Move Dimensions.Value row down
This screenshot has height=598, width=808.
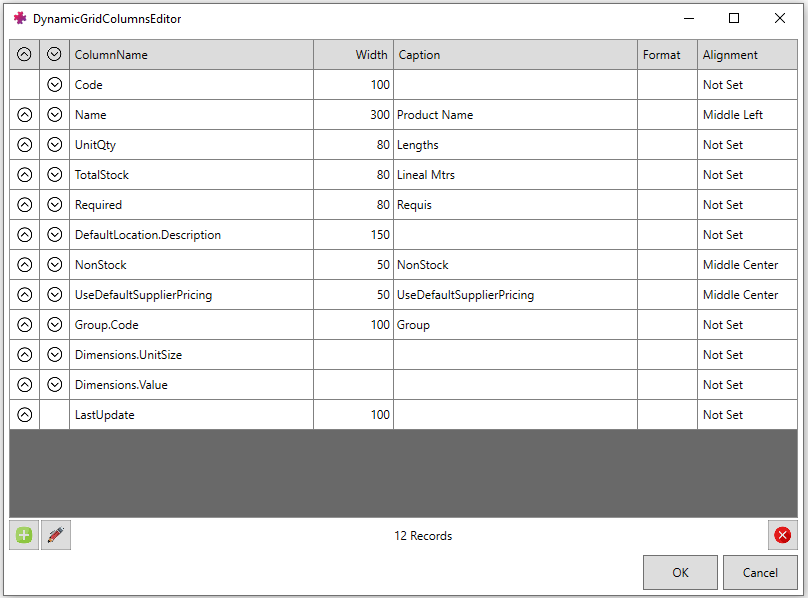pos(55,385)
